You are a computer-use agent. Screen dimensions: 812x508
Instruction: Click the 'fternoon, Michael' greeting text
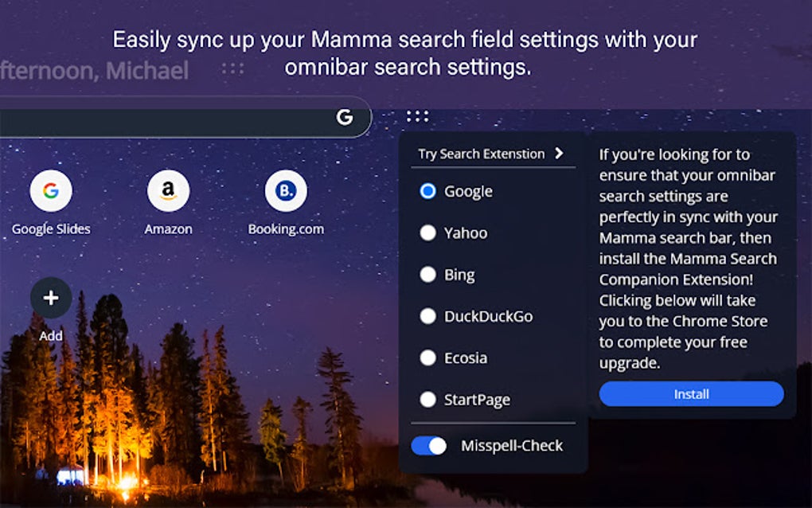[x=94, y=70]
